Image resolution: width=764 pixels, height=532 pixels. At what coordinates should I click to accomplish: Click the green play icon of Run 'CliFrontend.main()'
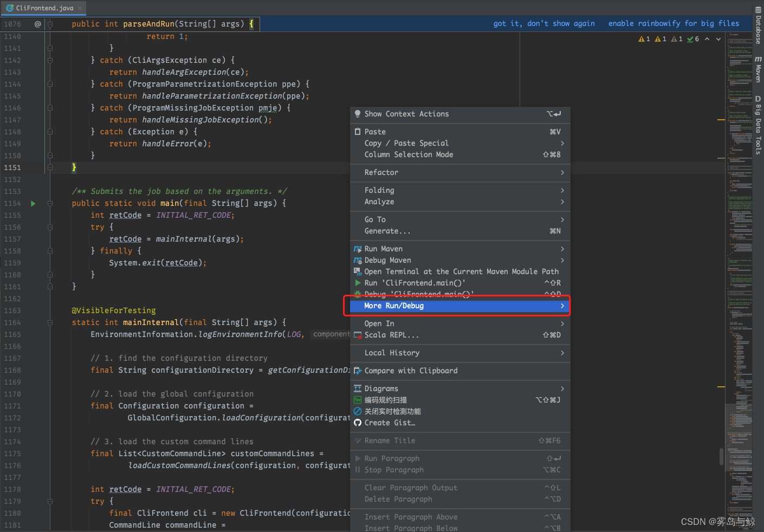[358, 283]
